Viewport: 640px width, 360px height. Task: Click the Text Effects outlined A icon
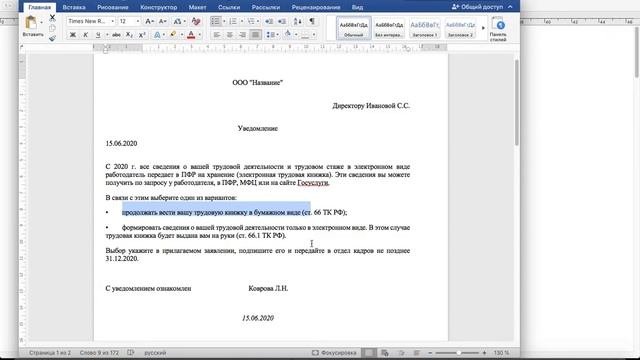coord(157,35)
